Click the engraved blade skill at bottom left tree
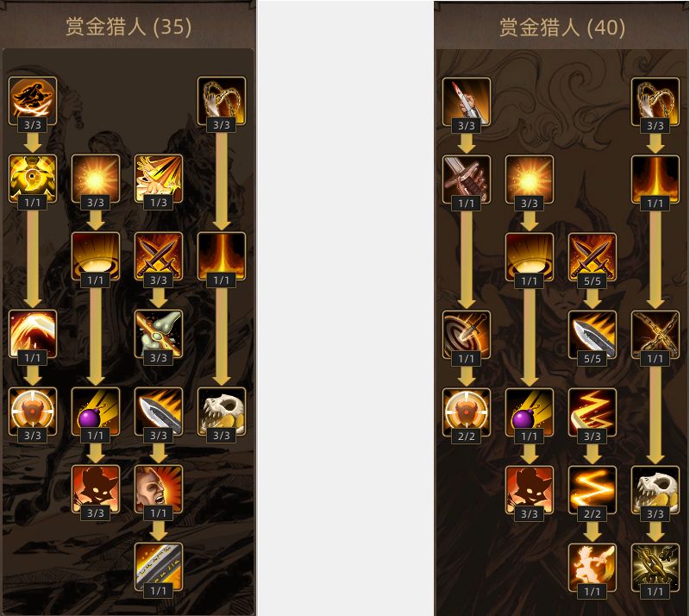This screenshot has width=690, height=616. [159, 566]
